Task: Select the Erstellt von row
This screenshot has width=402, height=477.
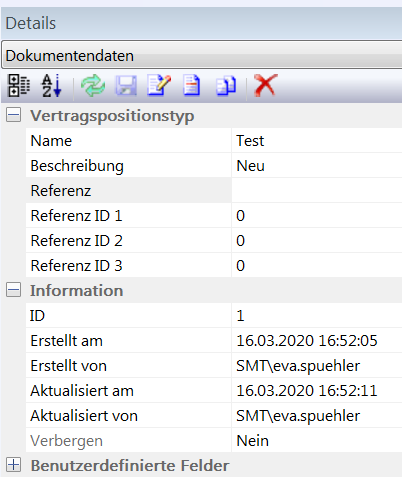Action: click(214, 366)
